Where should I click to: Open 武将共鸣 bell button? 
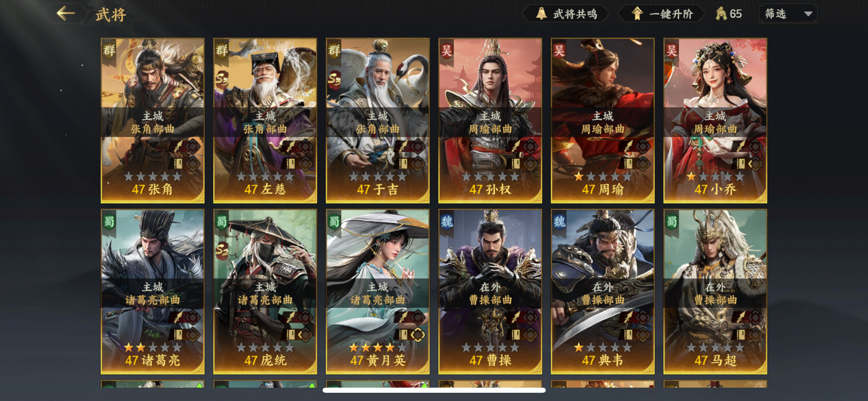click(566, 14)
